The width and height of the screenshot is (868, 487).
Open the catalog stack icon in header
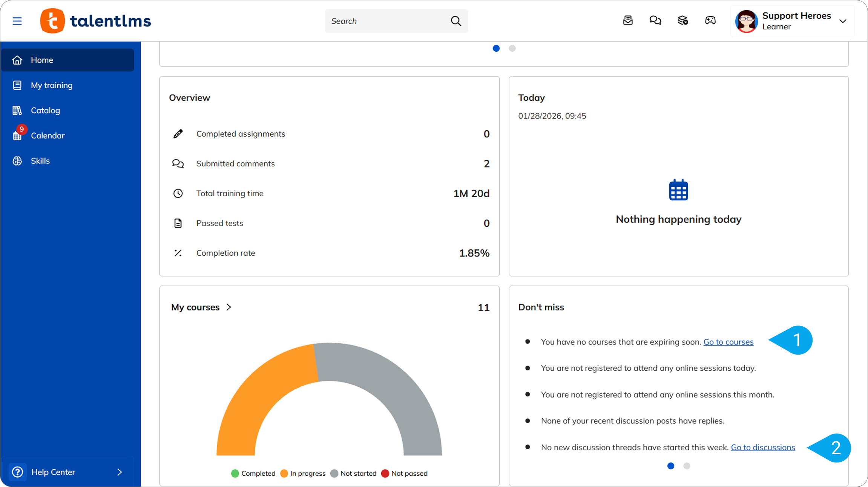point(683,20)
